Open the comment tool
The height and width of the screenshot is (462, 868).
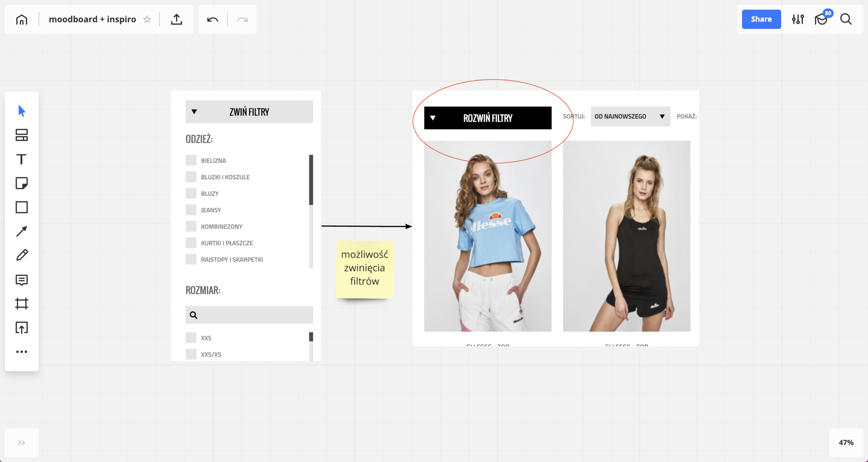point(22,280)
